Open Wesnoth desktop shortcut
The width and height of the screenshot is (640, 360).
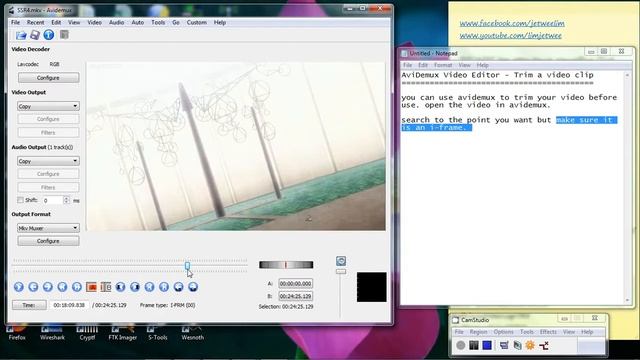coord(192,333)
